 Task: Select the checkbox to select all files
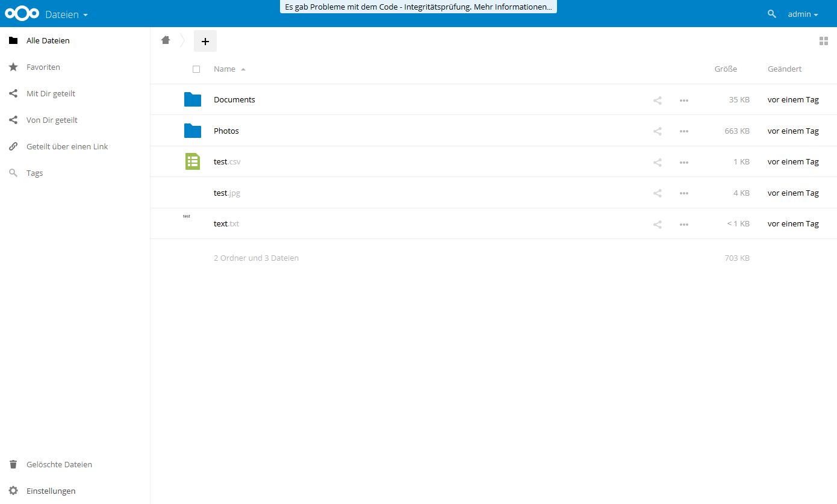tap(196, 69)
